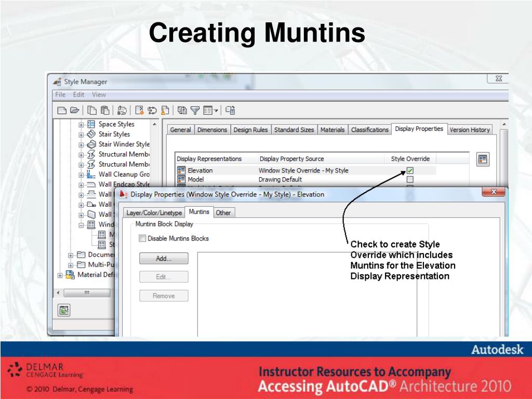Screen dimensions: 532x399
Task: Select the Wall Endcap Style tree icon
Action: click(x=91, y=184)
